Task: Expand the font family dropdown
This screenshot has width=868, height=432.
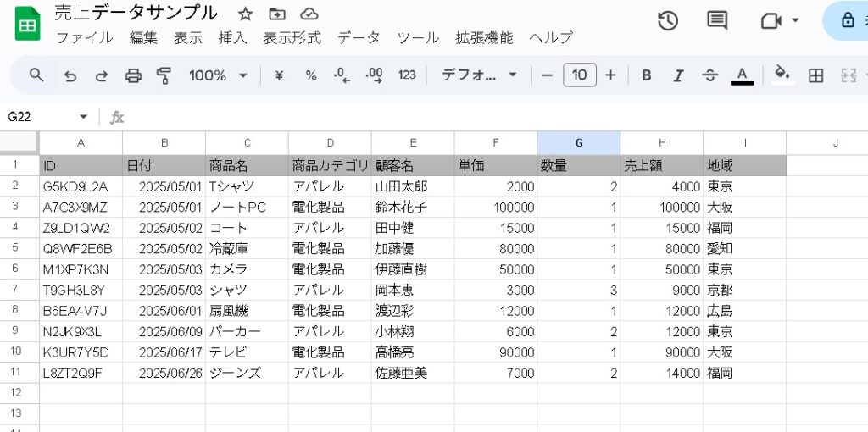Action: tap(479, 75)
